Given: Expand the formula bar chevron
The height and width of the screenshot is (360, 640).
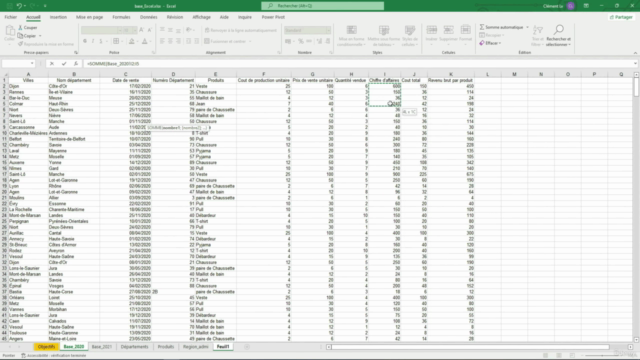Looking at the screenshot, I should coord(635,64).
